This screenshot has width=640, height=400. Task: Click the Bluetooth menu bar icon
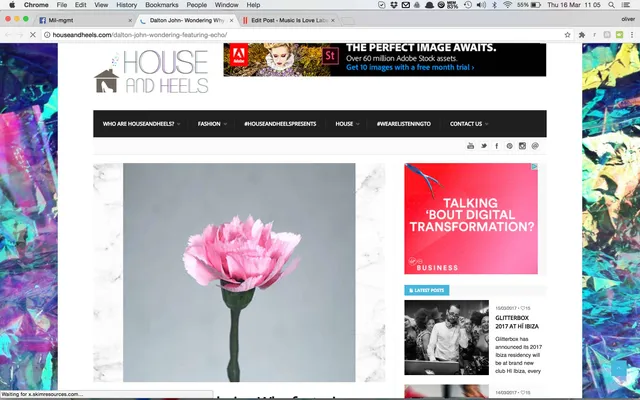494,5
